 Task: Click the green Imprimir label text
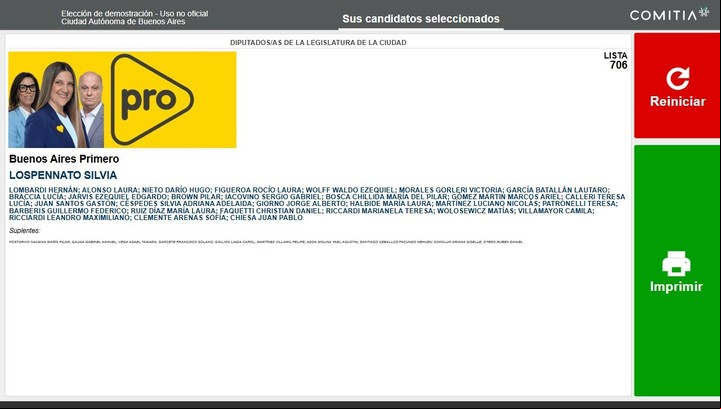676,287
